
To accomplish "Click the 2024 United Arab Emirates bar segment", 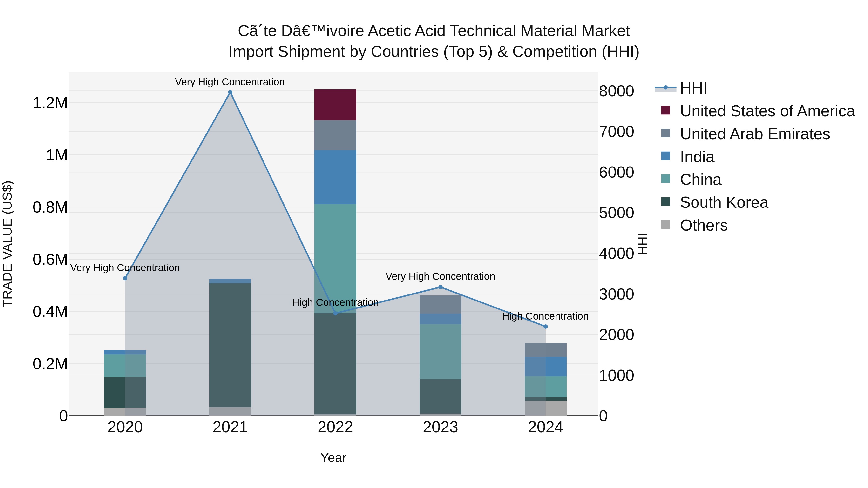I will coord(546,350).
